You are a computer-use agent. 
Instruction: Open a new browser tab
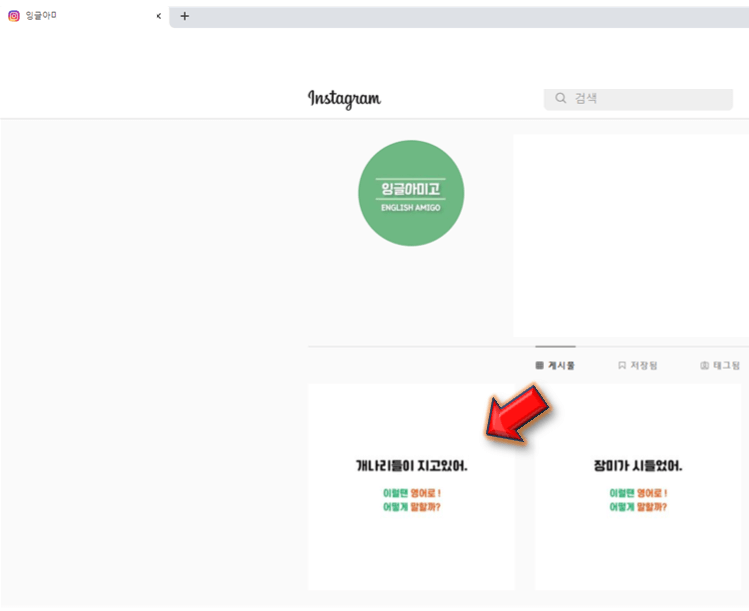click(x=184, y=16)
